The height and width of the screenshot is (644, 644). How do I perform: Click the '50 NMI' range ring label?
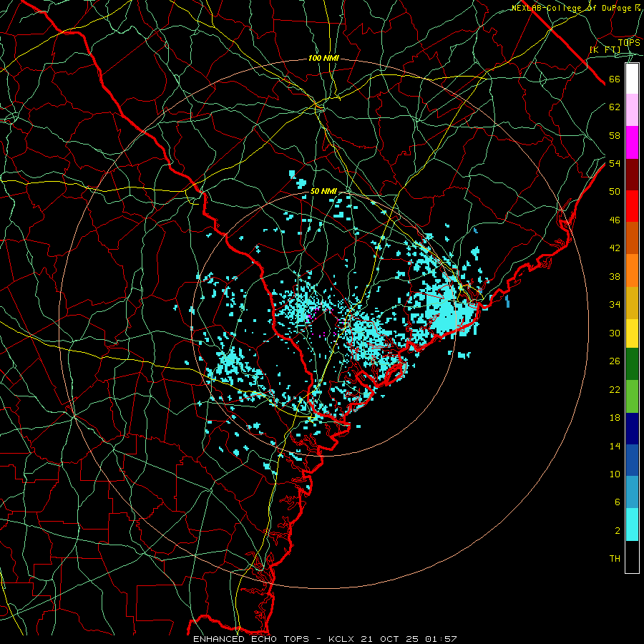point(323,191)
